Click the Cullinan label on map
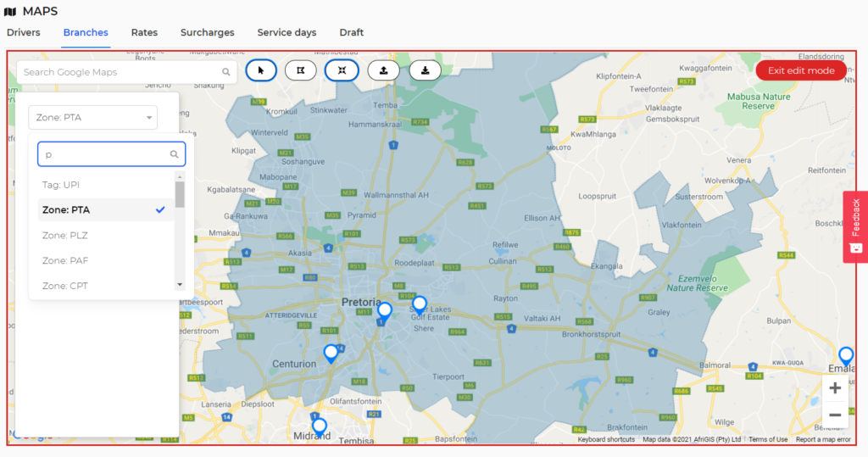868x457 pixels. pyautogui.click(x=502, y=261)
